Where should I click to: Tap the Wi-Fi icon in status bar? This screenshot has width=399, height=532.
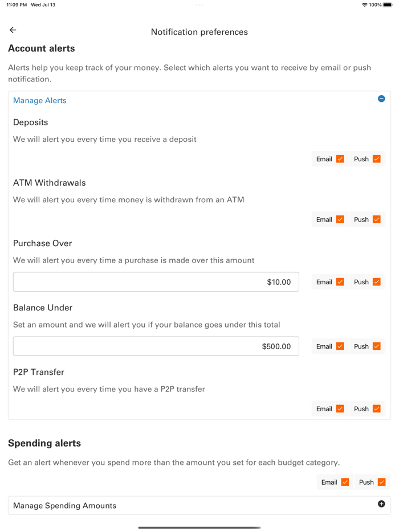[x=365, y=5]
